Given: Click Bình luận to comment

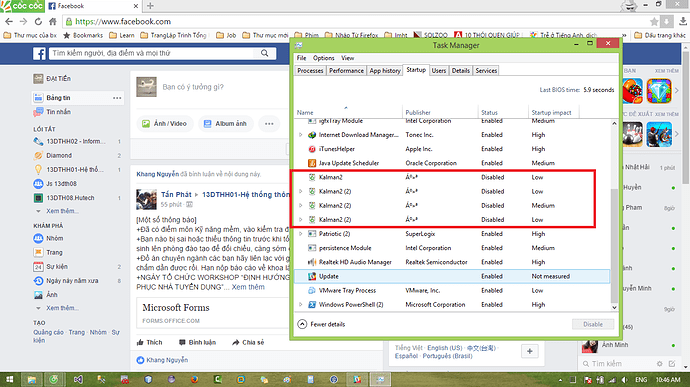Looking at the screenshot, I should tap(198, 342).
